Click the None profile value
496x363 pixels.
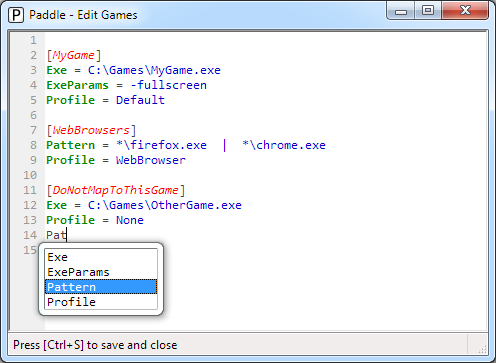click(130, 220)
